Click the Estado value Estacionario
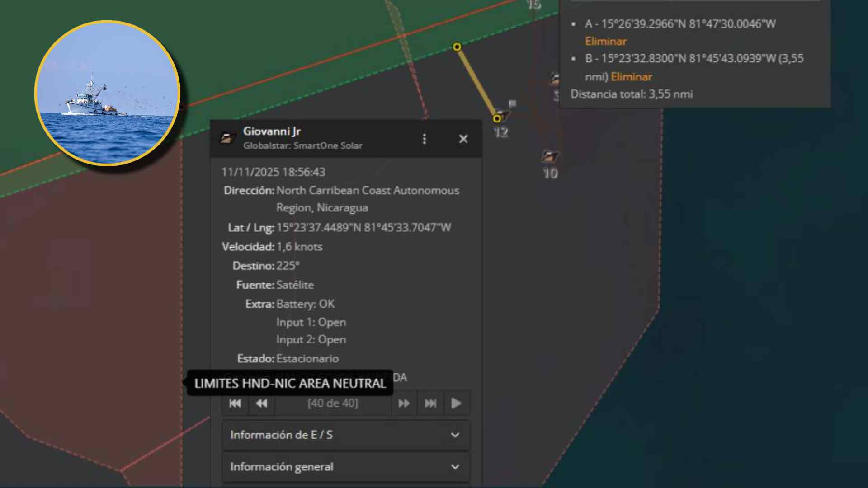 [x=307, y=358]
